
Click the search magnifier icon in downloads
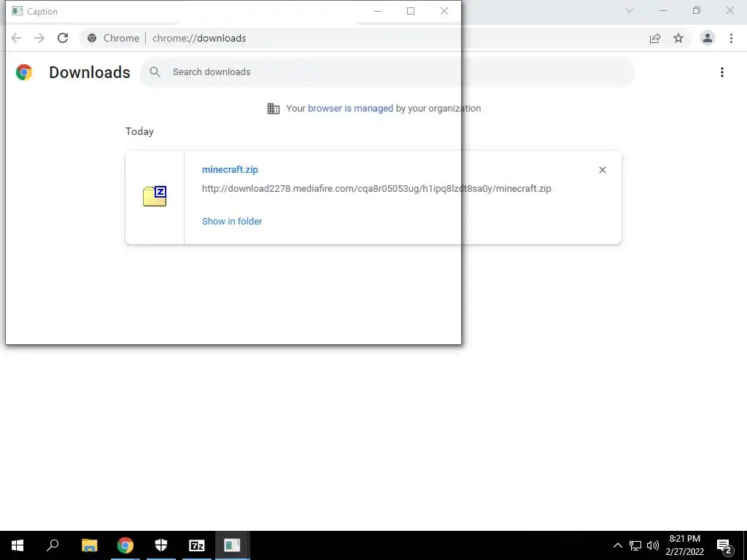155,72
